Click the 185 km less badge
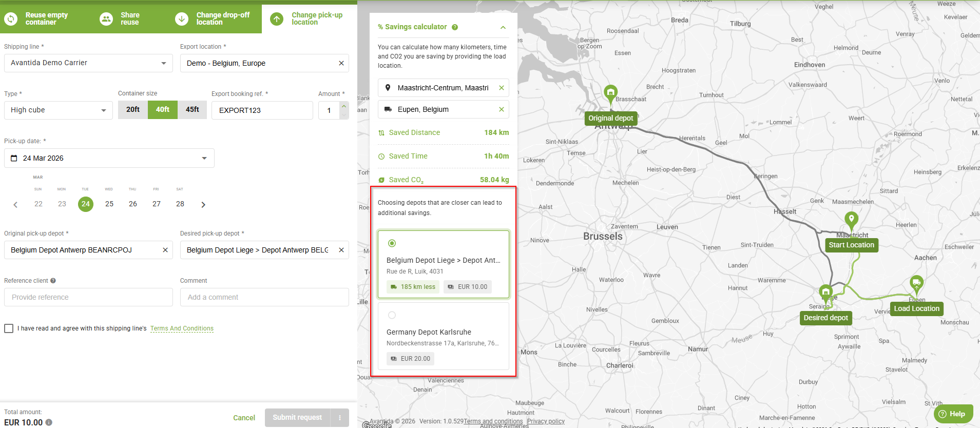Viewport: 980px width, 428px height. tap(413, 287)
